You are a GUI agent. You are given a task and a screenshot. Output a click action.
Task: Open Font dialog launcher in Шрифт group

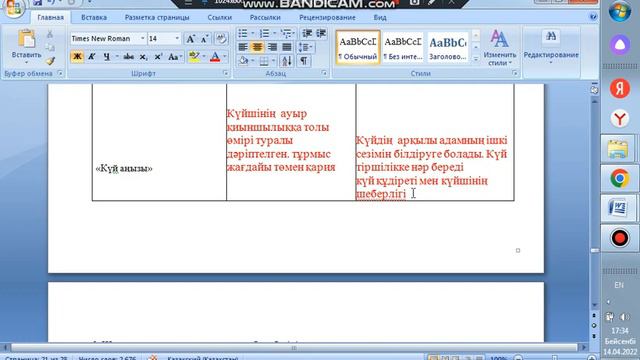click(x=226, y=73)
